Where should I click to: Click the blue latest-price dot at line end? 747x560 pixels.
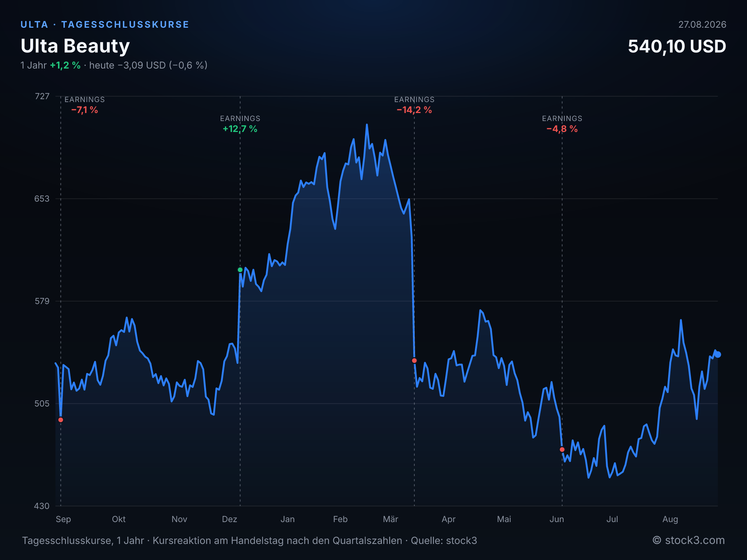(x=718, y=354)
